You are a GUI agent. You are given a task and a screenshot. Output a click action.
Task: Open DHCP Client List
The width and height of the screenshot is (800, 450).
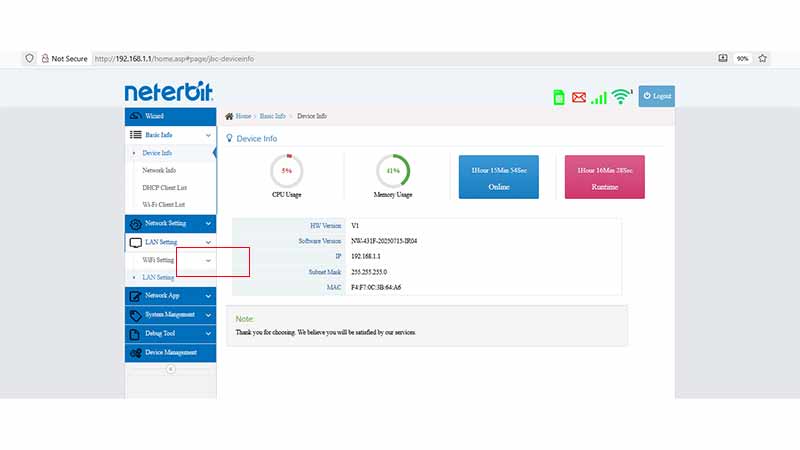coord(164,188)
